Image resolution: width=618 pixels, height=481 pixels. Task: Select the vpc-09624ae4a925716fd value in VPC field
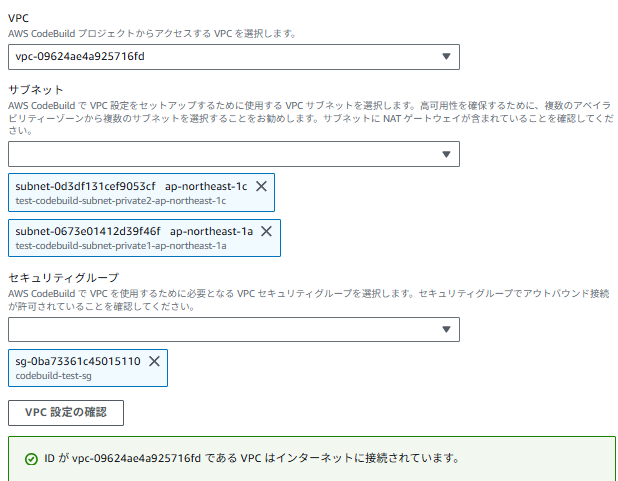80,57
